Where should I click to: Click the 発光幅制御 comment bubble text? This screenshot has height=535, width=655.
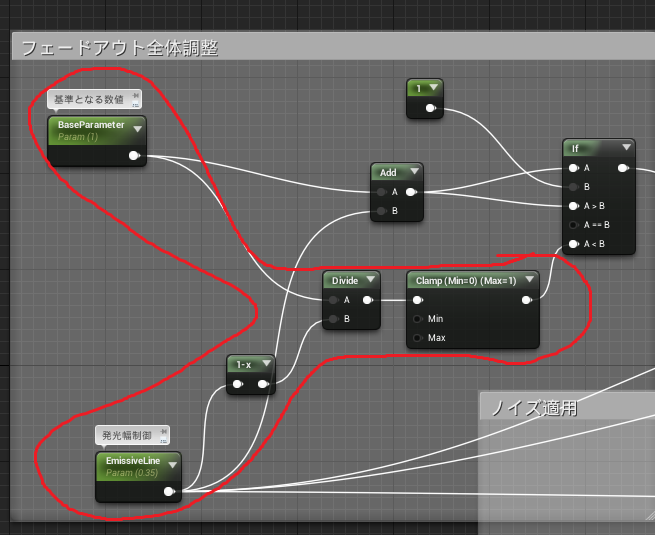point(127,436)
